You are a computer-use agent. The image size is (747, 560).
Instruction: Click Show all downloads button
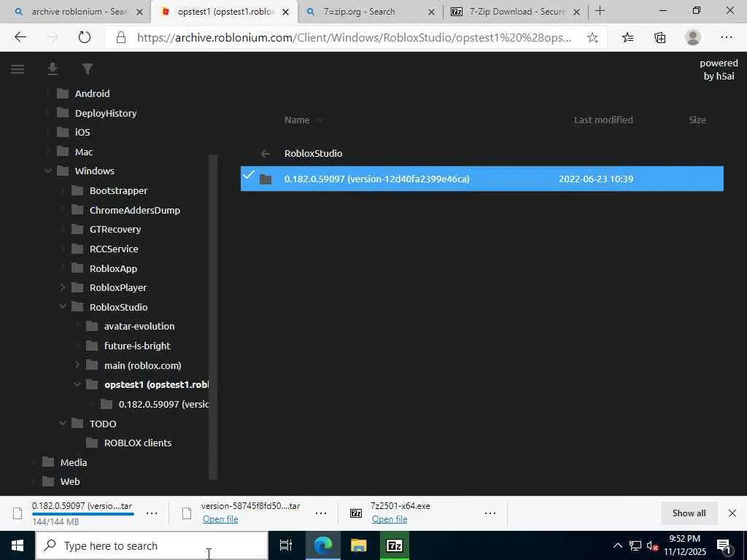tap(689, 513)
